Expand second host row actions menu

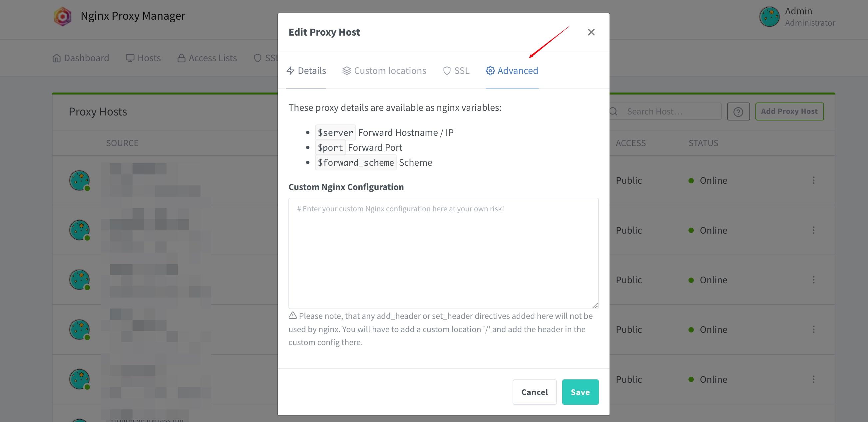coord(813,230)
